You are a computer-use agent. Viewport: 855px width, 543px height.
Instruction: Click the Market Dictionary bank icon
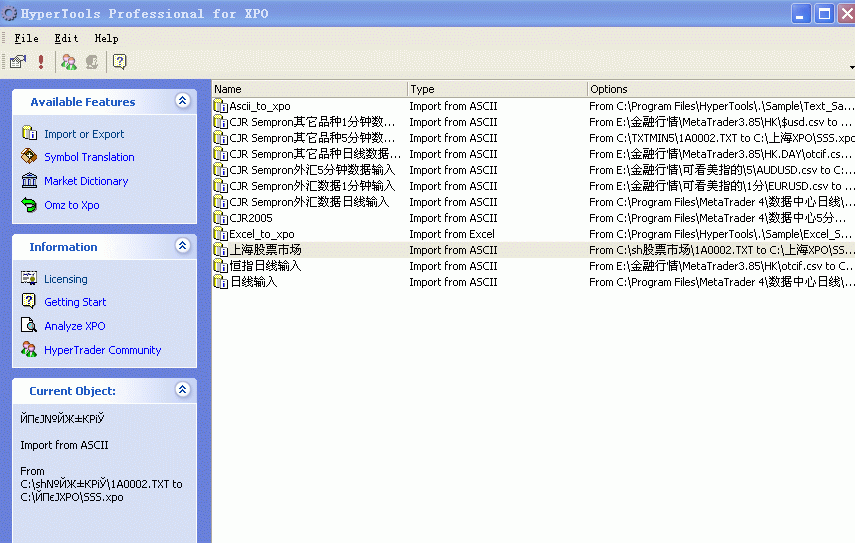point(29,180)
